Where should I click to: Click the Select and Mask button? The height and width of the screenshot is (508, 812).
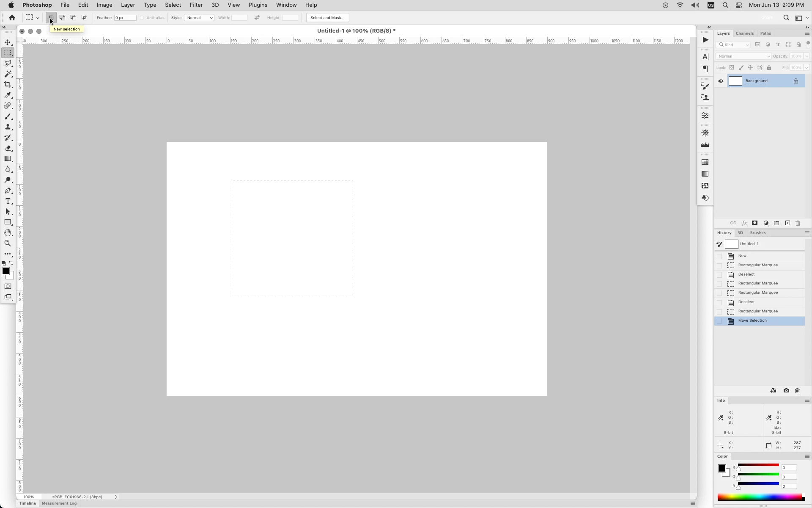(327, 18)
